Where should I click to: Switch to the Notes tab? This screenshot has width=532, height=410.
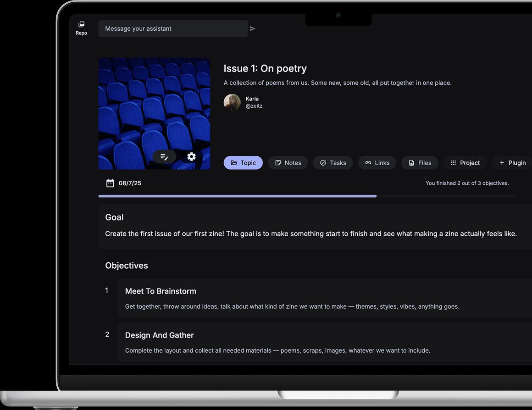coord(288,162)
